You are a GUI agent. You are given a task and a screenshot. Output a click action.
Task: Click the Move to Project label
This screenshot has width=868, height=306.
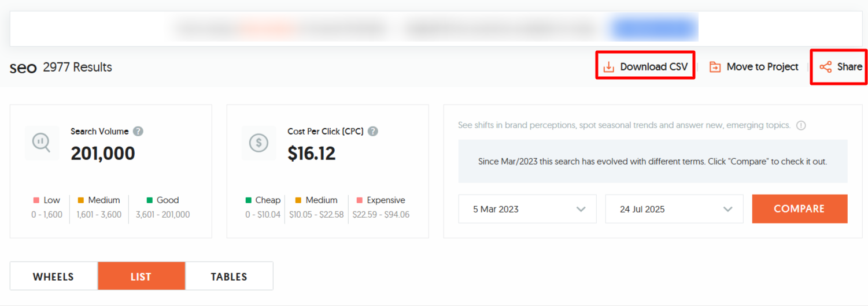(762, 67)
